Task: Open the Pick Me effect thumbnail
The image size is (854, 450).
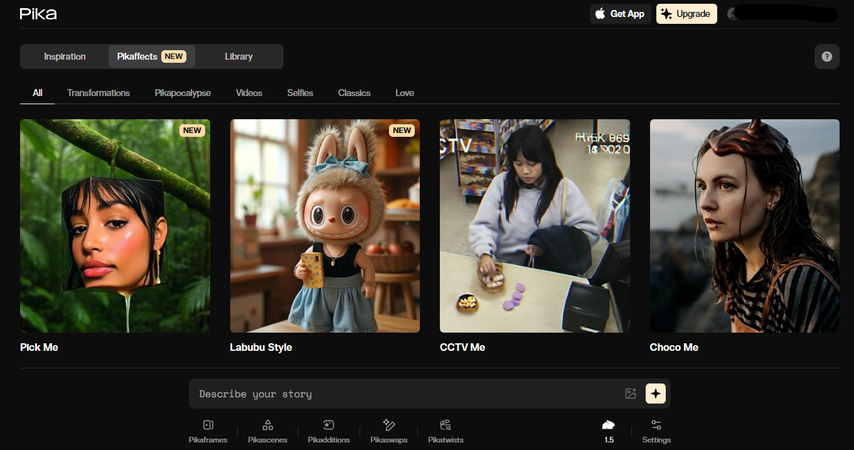Action: point(115,226)
